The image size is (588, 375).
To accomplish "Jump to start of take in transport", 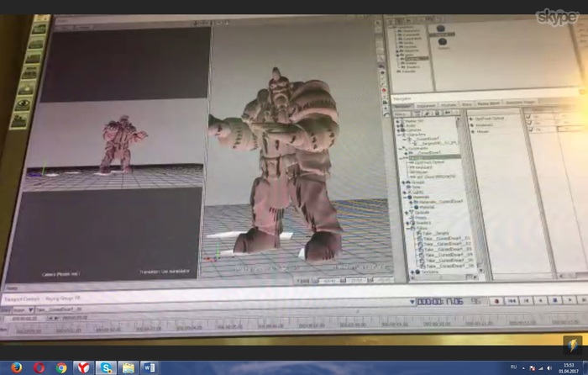I will 512,301.
